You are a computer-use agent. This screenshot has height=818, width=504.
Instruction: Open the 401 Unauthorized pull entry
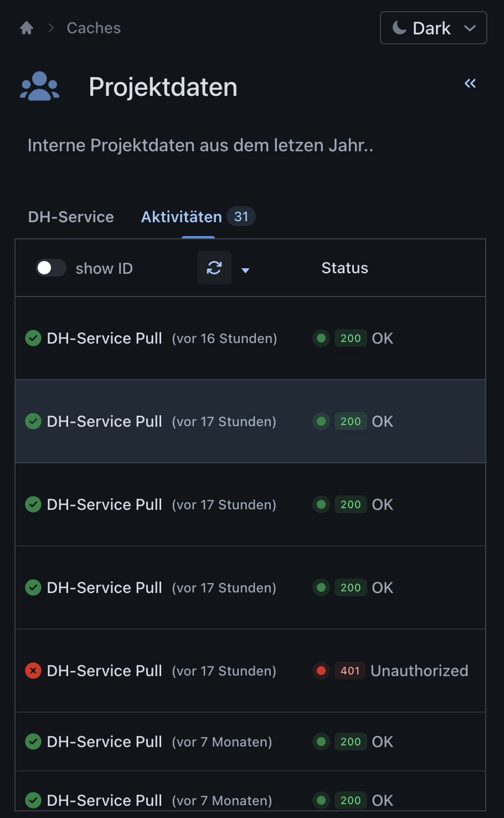pos(104,671)
